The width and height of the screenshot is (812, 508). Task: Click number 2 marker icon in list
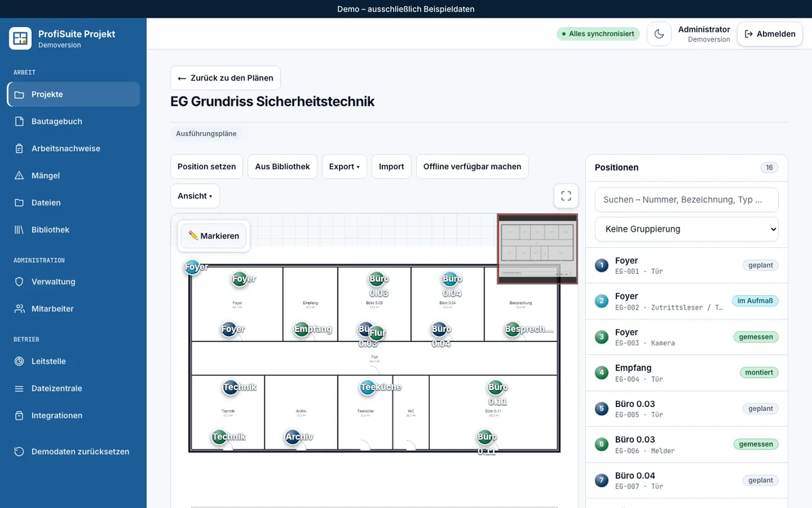(602, 301)
